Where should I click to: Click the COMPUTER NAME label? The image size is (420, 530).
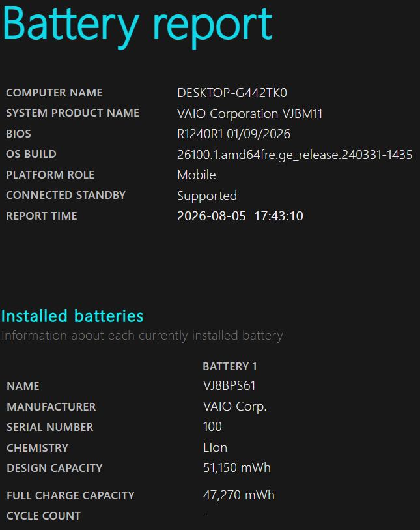(54, 93)
